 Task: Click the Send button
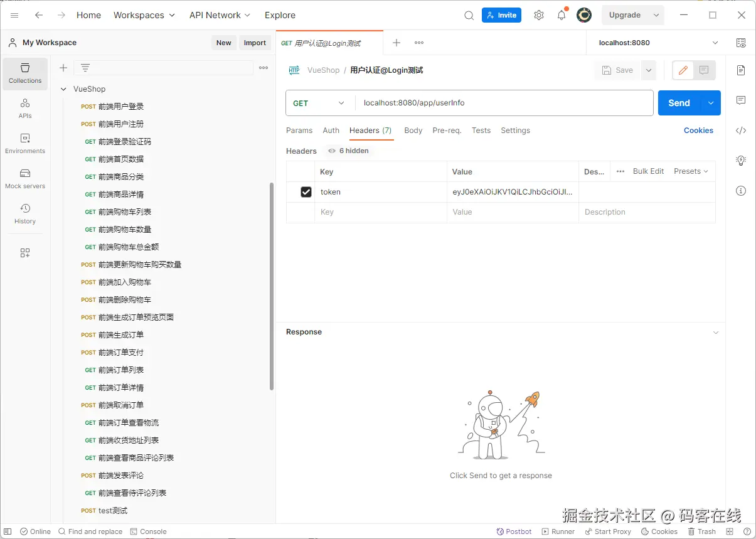(x=678, y=102)
